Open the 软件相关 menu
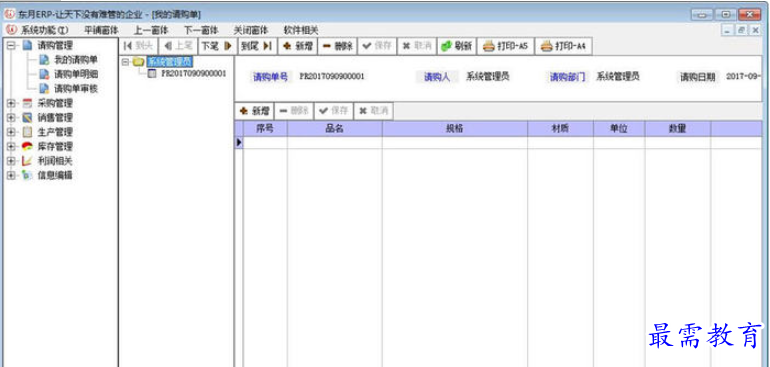Screen dimensions: 770x367 tap(301, 30)
